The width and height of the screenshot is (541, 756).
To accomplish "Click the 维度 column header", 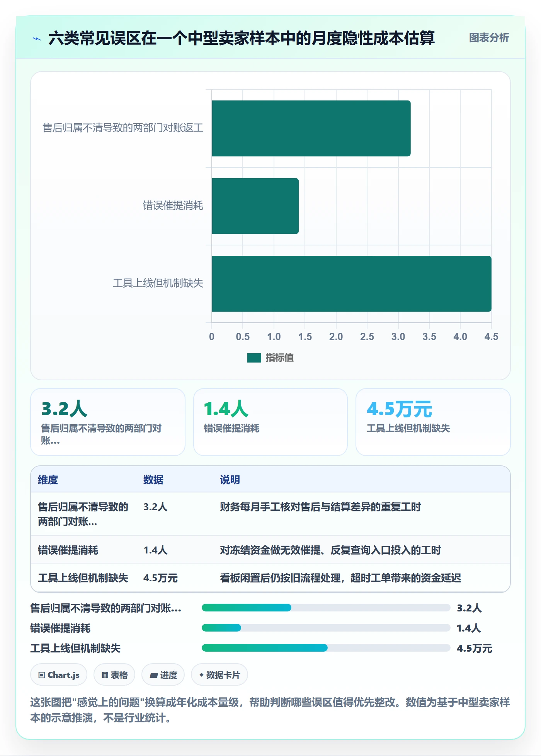I will coord(48,480).
